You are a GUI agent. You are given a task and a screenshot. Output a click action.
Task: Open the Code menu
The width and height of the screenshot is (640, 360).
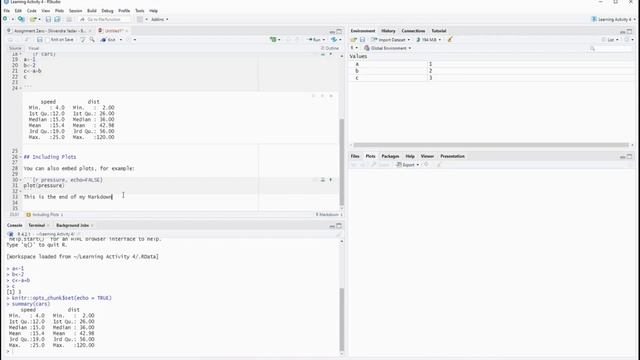tap(31, 11)
